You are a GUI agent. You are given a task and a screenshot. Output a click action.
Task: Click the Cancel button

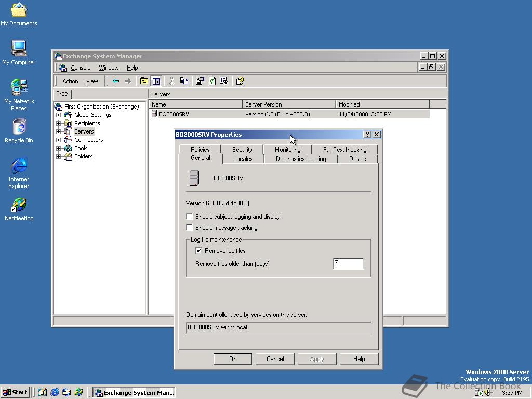(x=275, y=359)
